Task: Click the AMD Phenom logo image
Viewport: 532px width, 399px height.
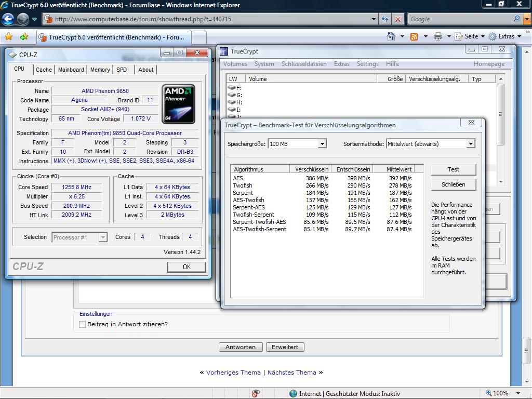Action: pyautogui.click(x=178, y=104)
